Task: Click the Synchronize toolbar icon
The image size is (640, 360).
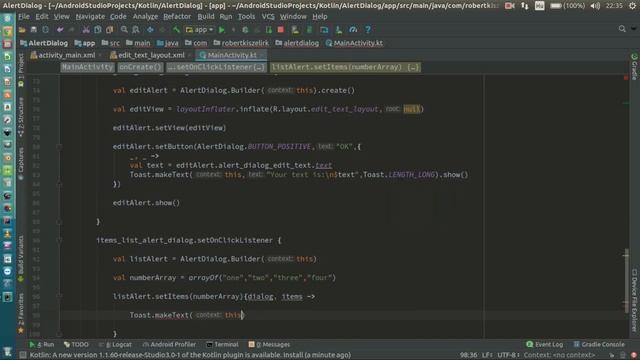Action: point(45,30)
